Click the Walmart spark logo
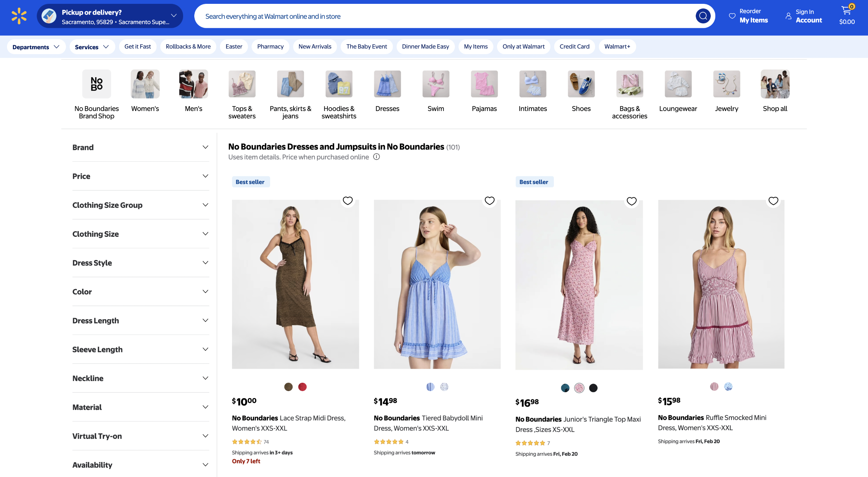This screenshot has width=868, height=477. 19,16
